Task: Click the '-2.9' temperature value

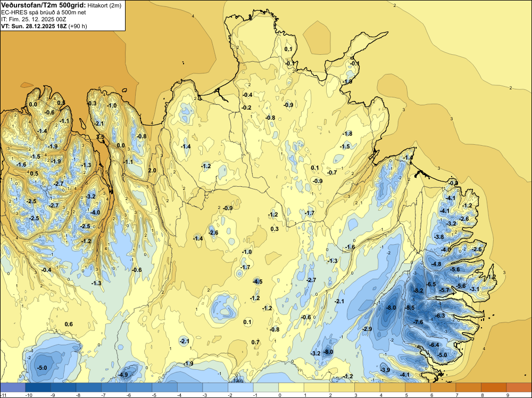Action: (x=368, y=329)
